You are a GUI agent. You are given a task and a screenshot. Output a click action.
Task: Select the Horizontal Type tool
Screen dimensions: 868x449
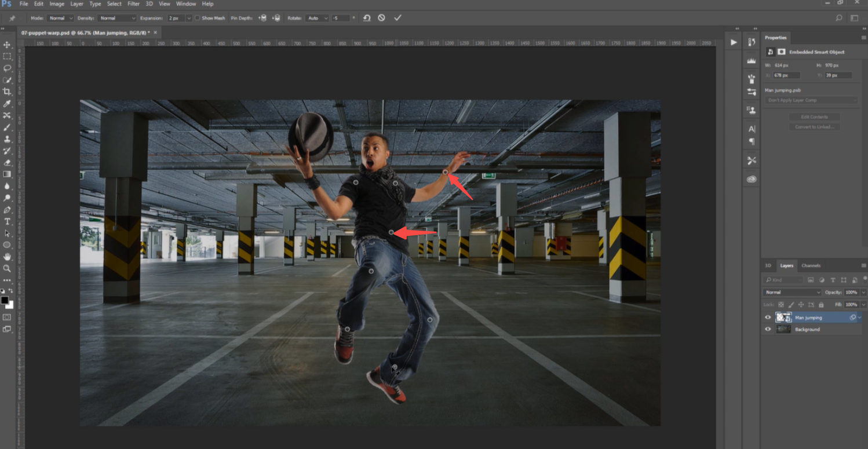pos(7,221)
